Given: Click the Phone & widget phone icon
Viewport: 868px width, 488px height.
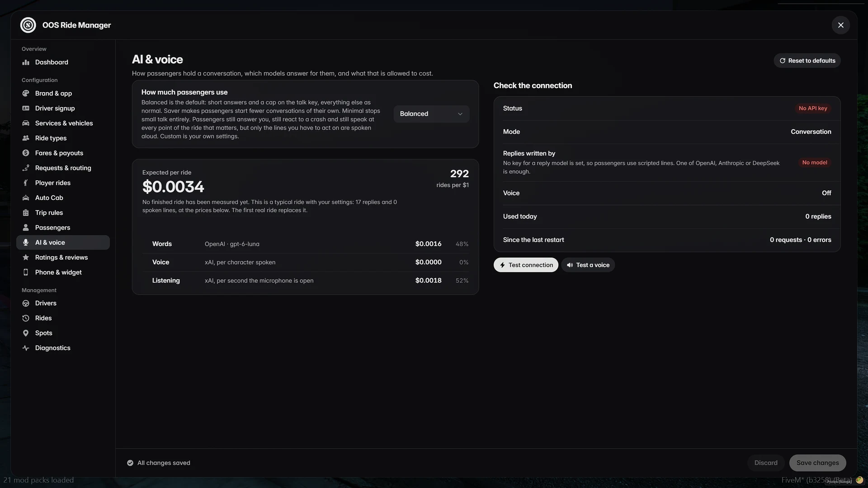Looking at the screenshot, I should pyautogui.click(x=26, y=272).
